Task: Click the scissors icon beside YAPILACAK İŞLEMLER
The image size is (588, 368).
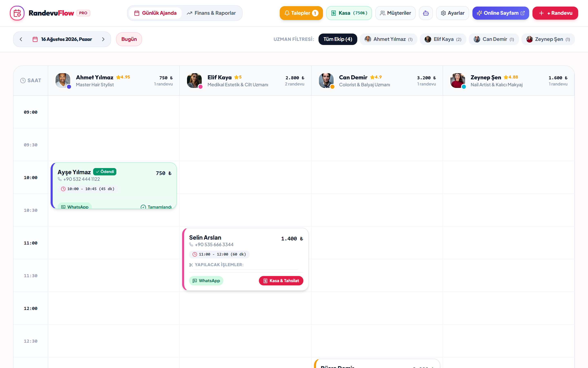Action: click(x=191, y=265)
